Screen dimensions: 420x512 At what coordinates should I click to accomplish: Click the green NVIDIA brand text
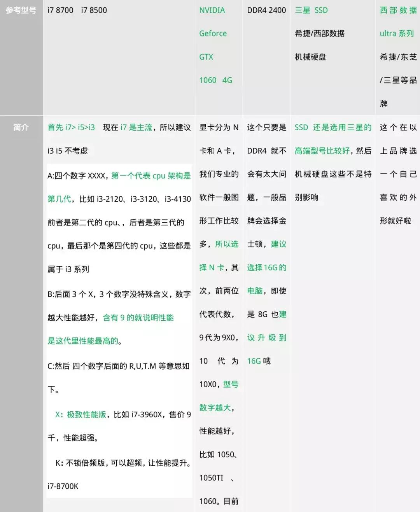click(x=212, y=10)
